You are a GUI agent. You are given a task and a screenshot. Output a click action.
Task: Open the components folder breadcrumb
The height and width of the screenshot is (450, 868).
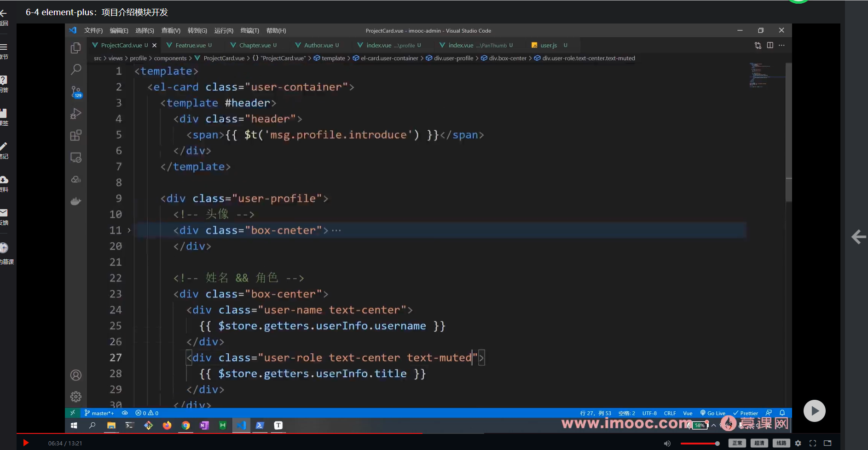pyautogui.click(x=170, y=58)
